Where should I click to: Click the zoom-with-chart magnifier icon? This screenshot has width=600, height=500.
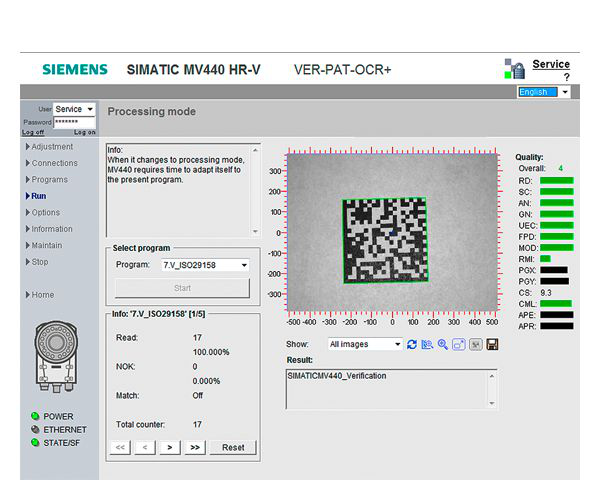pyautogui.click(x=427, y=344)
